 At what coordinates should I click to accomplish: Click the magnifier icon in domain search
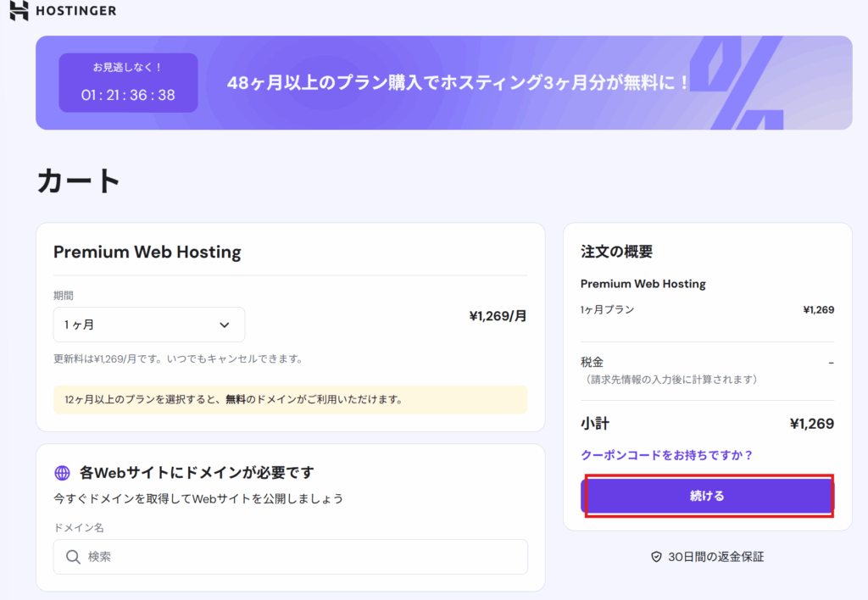click(73, 557)
